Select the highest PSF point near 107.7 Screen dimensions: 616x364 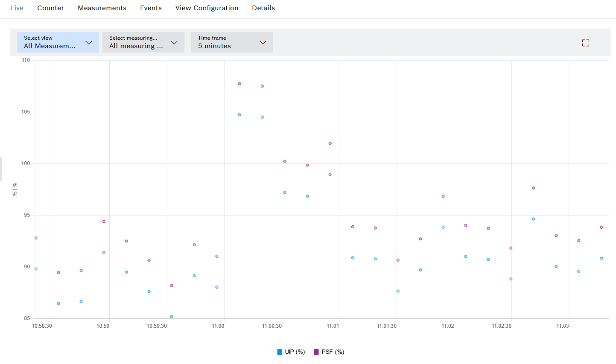coord(239,84)
